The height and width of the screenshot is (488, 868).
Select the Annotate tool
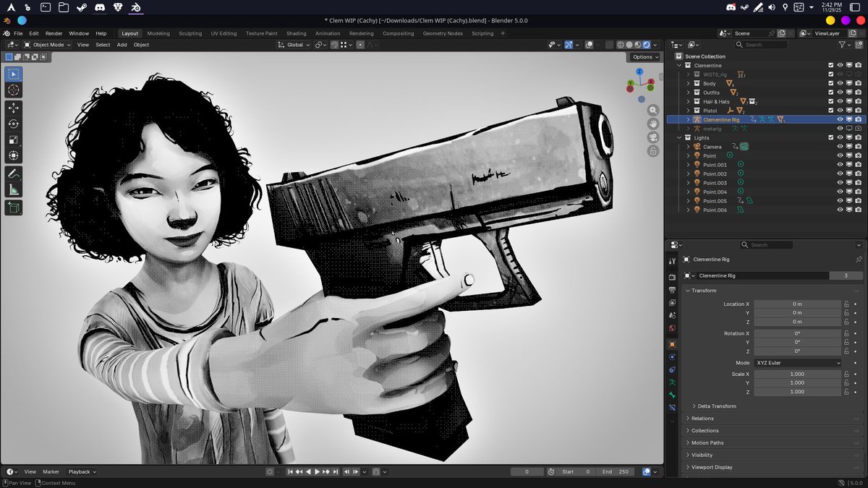[14, 174]
